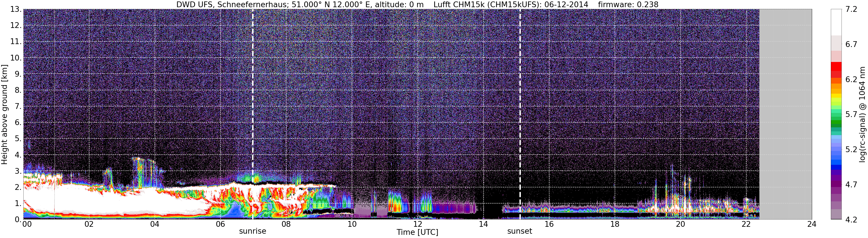Viewport: 868px width, 238px height.
Task: Click the time axis tick label '10'
Action: tap(352, 224)
